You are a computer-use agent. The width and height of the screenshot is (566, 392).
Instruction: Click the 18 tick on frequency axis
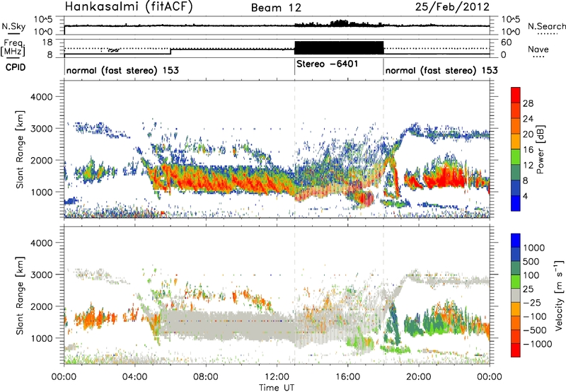(47, 42)
